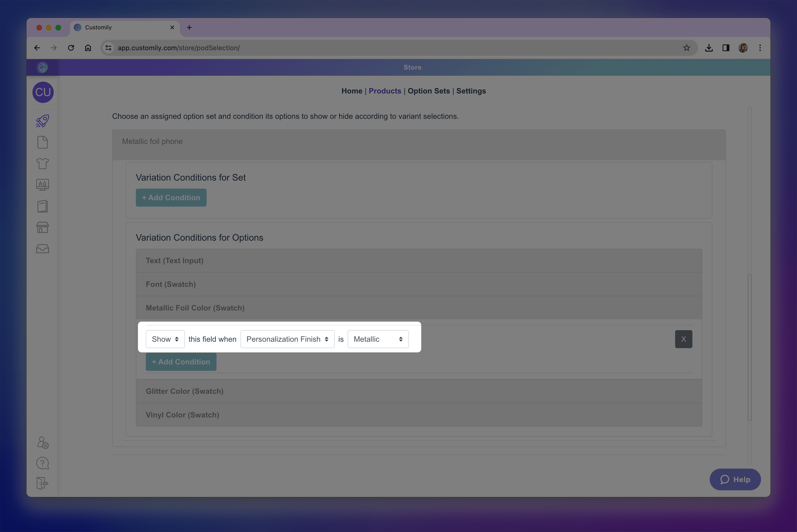The width and height of the screenshot is (797, 532).
Task: Open account settings via the user-gear icon
Action: click(42, 442)
